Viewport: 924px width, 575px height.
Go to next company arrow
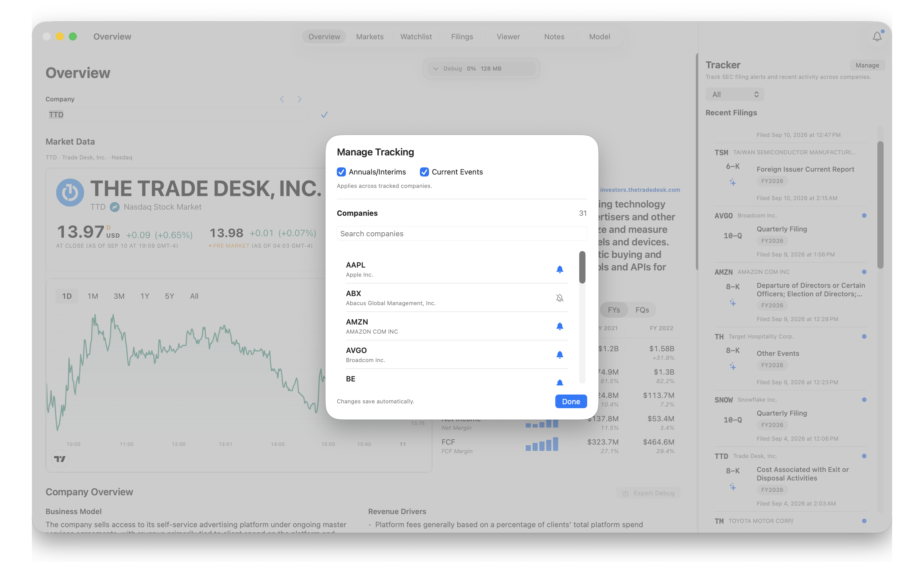[x=300, y=99]
